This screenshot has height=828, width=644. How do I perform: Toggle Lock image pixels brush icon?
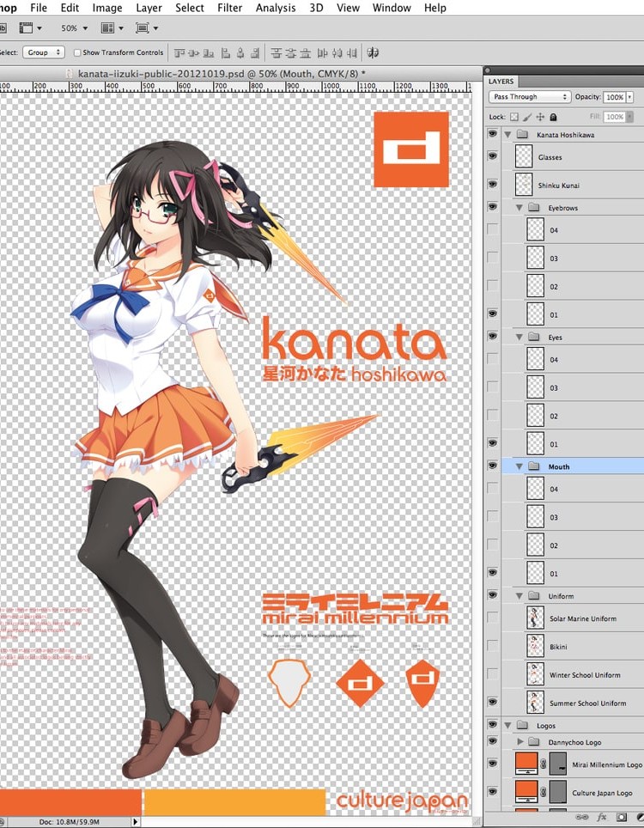(x=527, y=117)
